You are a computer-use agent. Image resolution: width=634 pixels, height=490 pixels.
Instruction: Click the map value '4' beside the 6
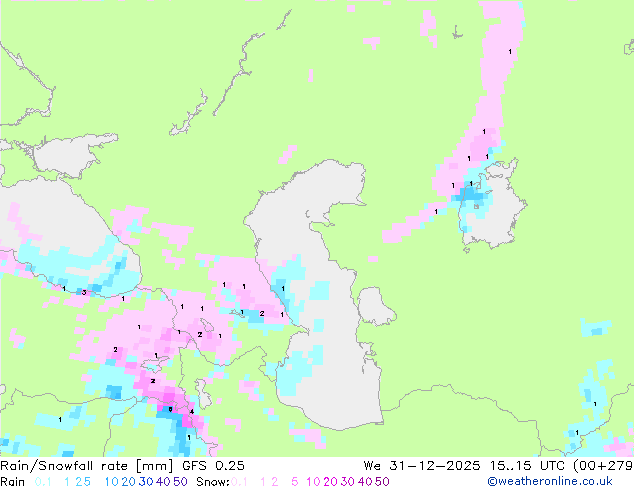pyautogui.click(x=192, y=412)
